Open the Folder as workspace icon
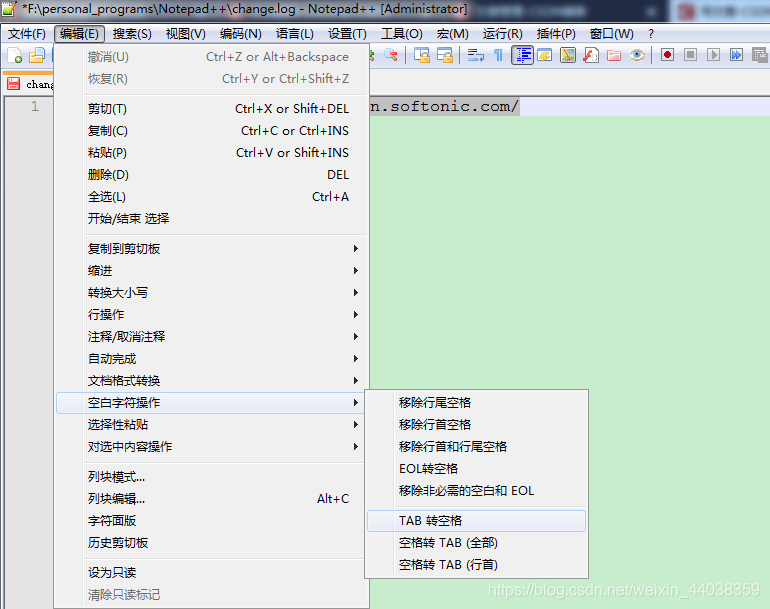The width and height of the screenshot is (770, 609). (x=614, y=55)
